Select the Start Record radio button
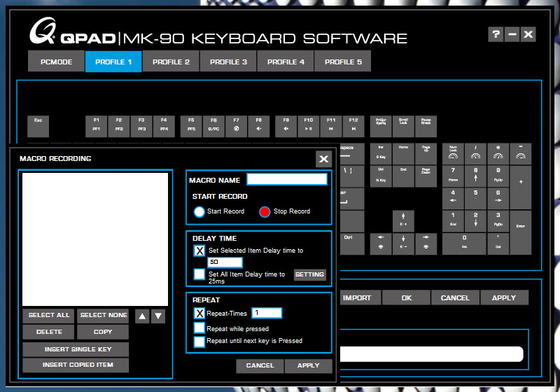Image resolution: width=560 pixels, height=392 pixels. (x=199, y=211)
